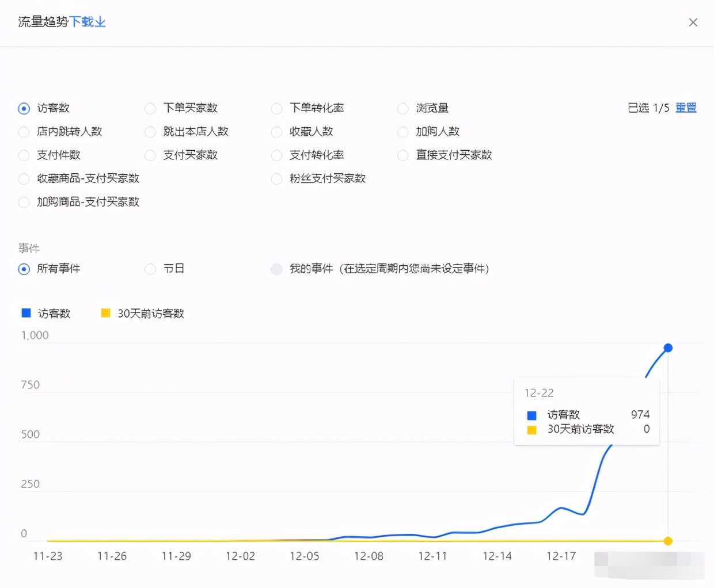Enable the 跳出本店人数 metric
The image size is (714, 588).
coord(150,132)
